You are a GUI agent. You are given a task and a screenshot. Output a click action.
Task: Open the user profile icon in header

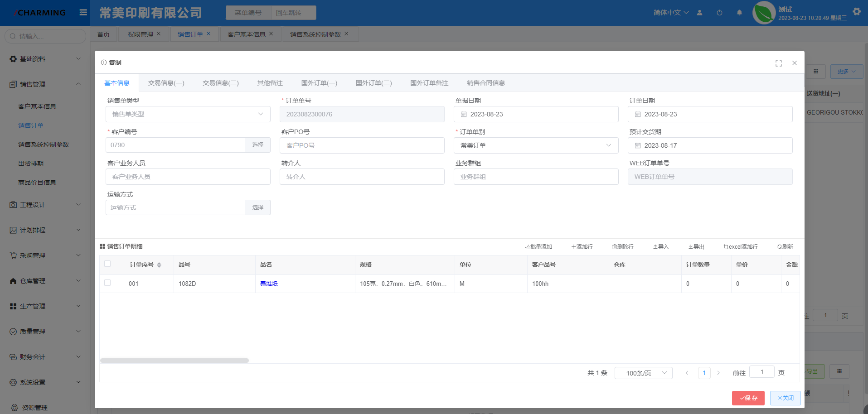[699, 13]
